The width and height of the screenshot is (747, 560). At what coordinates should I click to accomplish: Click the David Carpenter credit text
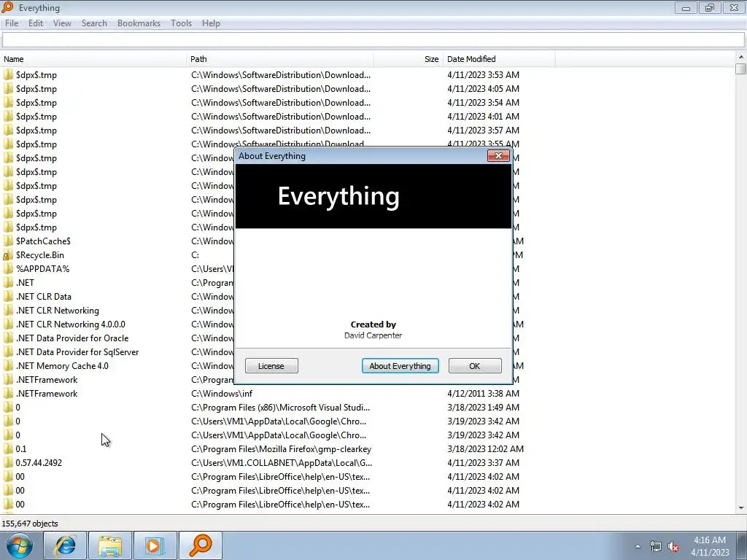pos(373,335)
